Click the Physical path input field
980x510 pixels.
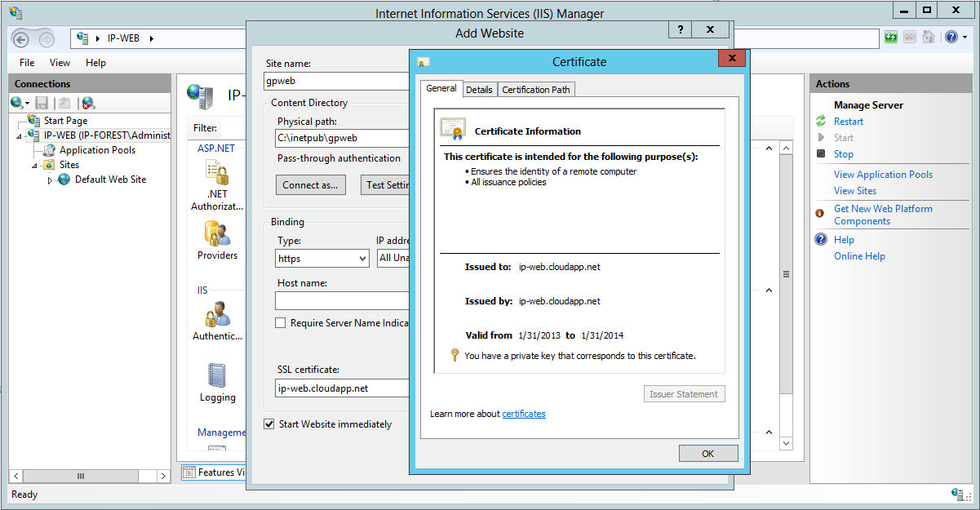point(343,138)
